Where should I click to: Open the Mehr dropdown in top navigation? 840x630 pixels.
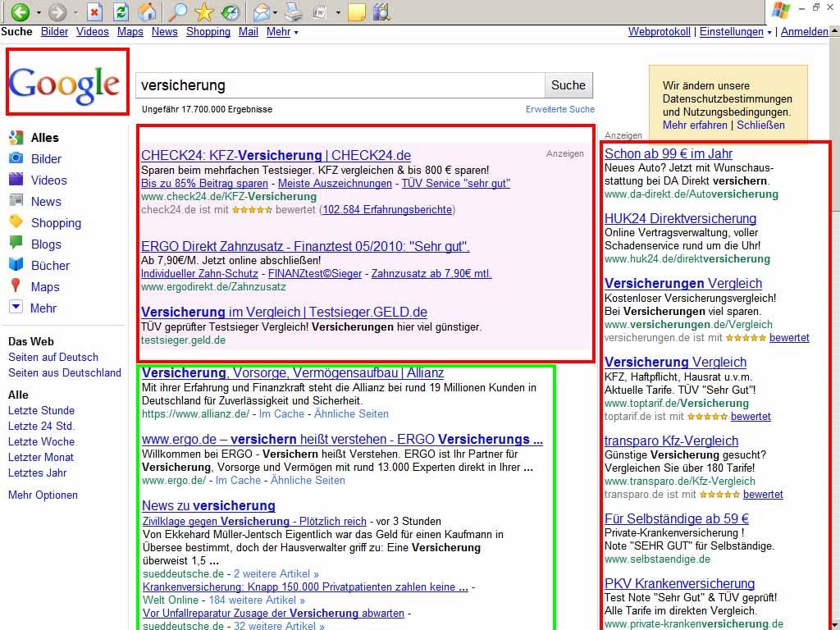click(282, 32)
